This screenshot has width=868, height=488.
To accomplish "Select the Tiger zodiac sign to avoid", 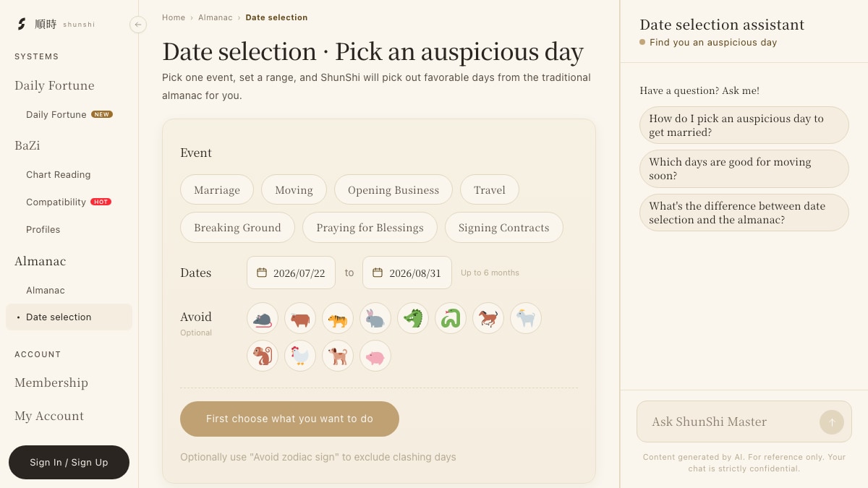I will [x=338, y=318].
